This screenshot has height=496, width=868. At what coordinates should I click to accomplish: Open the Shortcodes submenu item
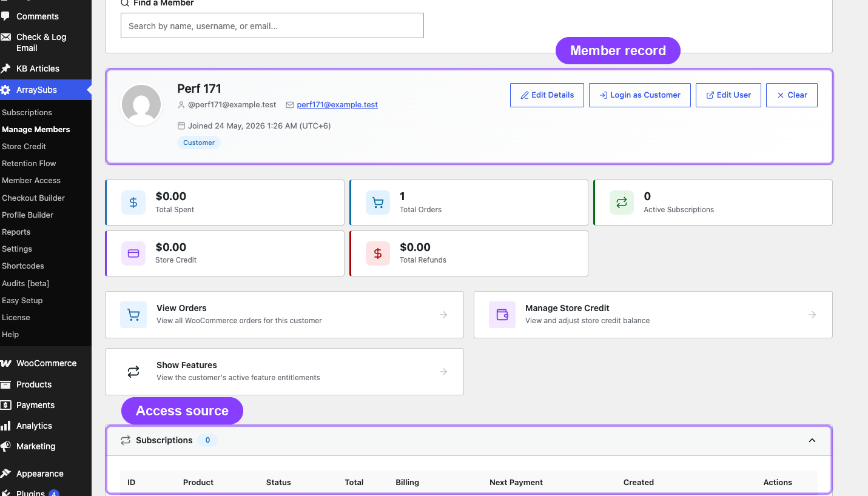22,266
